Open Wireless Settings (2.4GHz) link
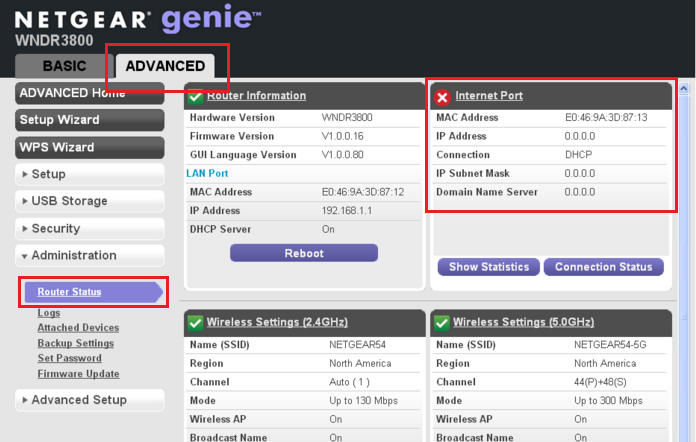The image size is (696, 442). coord(277,322)
